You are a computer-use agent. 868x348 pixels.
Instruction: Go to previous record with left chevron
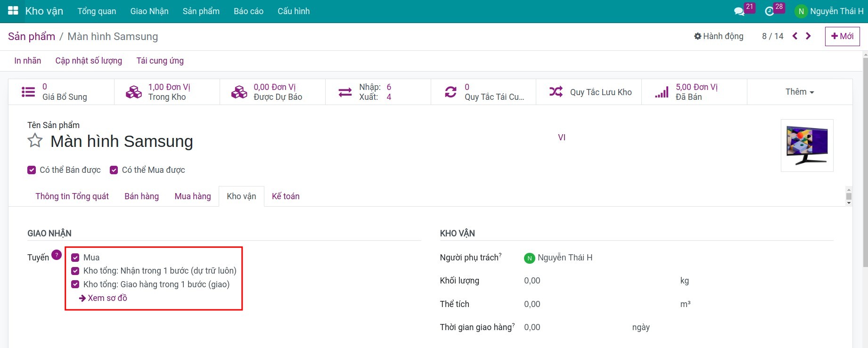tap(795, 36)
